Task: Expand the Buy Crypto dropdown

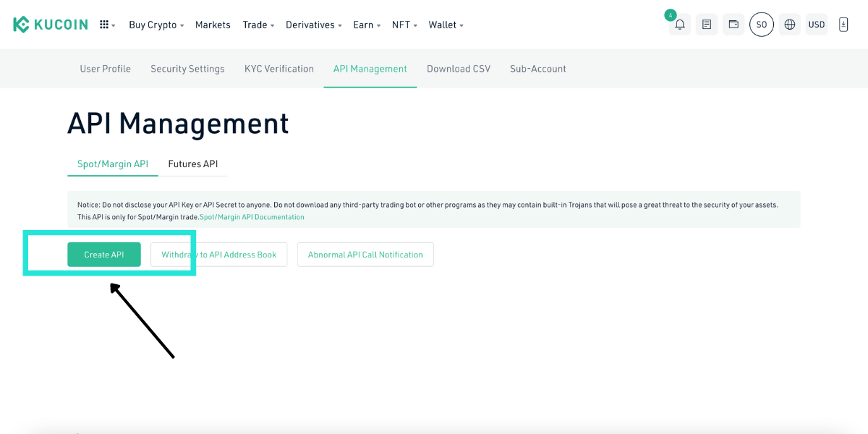Action: [156, 25]
